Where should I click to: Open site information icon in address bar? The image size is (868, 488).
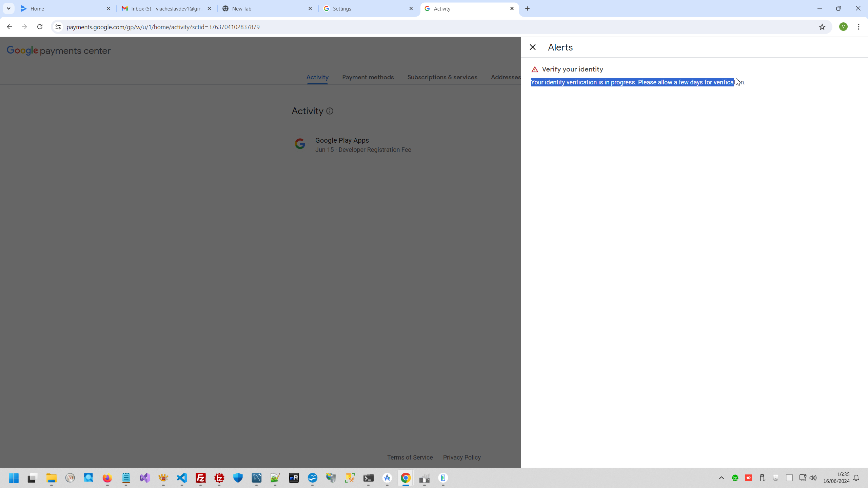pyautogui.click(x=58, y=27)
